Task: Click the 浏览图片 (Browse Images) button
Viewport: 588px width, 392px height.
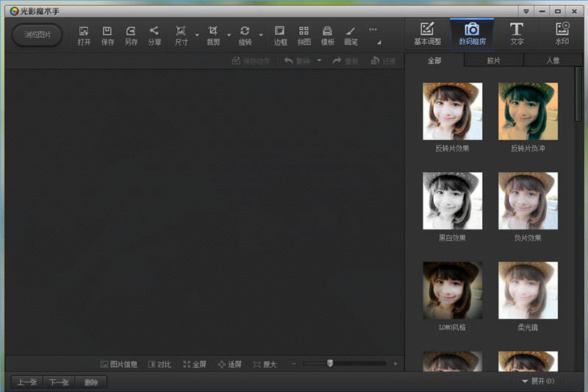Action: (37, 35)
